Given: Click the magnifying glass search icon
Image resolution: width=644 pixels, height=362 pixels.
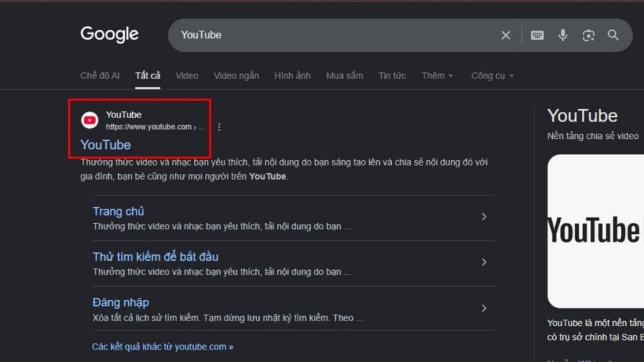Looking at the screenshot, I should 613,35.
